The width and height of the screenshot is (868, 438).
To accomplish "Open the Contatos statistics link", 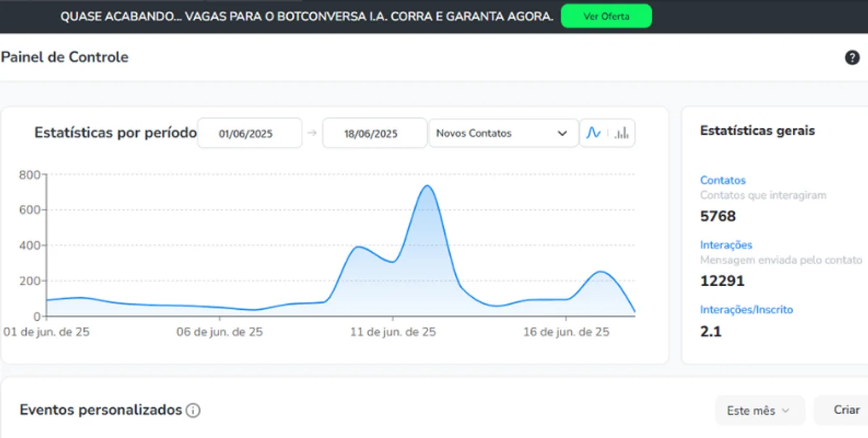I will pos(723,180).
